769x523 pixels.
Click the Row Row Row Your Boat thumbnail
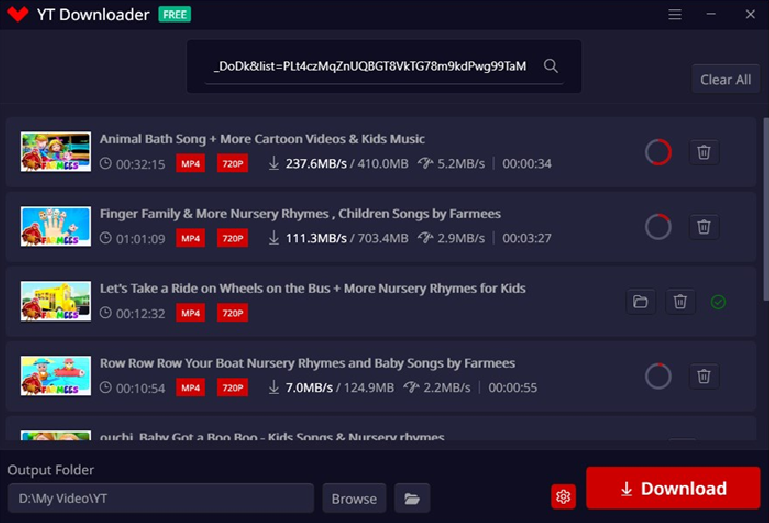56,376
